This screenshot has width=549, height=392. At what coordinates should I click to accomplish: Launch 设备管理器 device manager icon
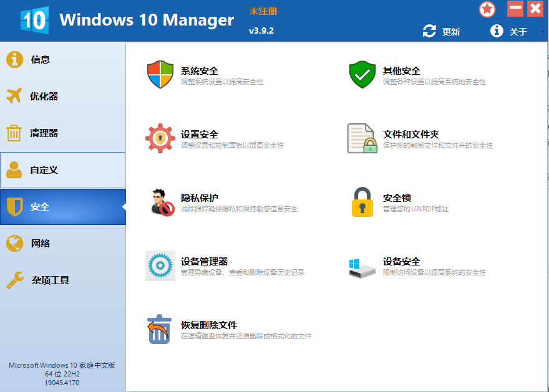[x=160, y=266]
